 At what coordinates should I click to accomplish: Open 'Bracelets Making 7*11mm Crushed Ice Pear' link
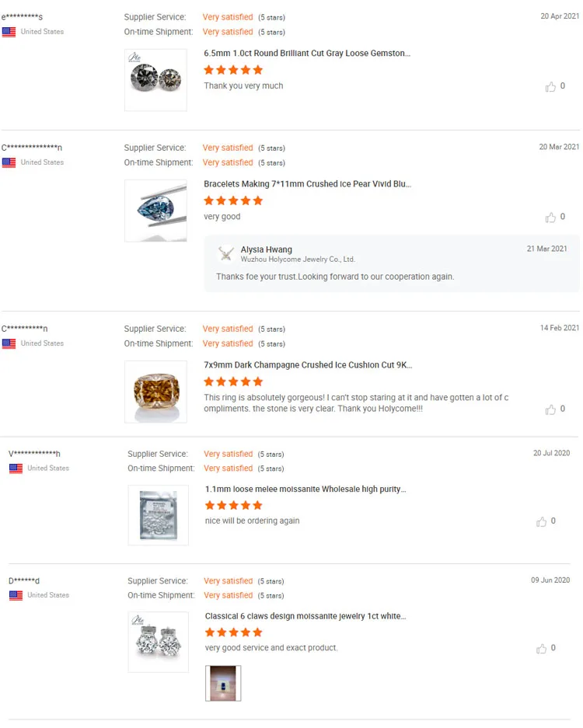click(307, 184)
